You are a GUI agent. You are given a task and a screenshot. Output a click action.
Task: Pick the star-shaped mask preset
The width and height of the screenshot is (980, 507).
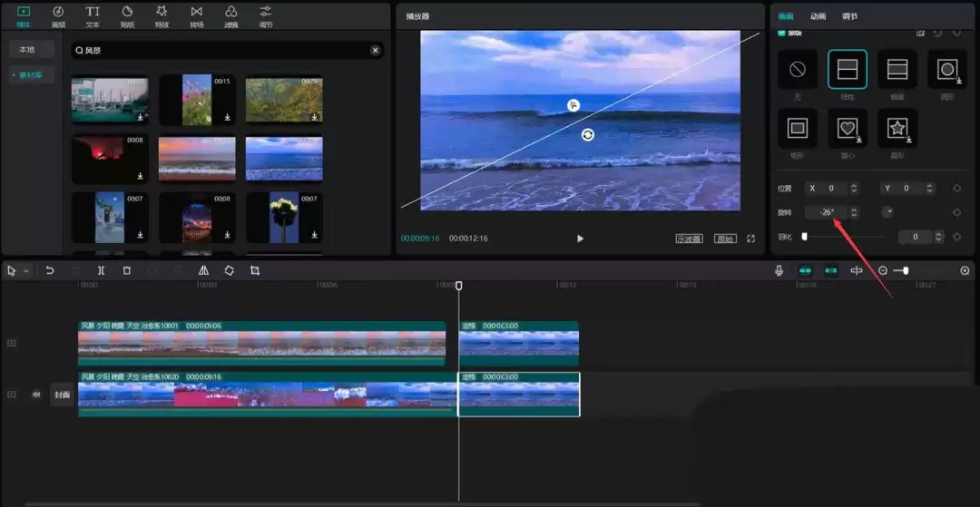coord(897,129)
